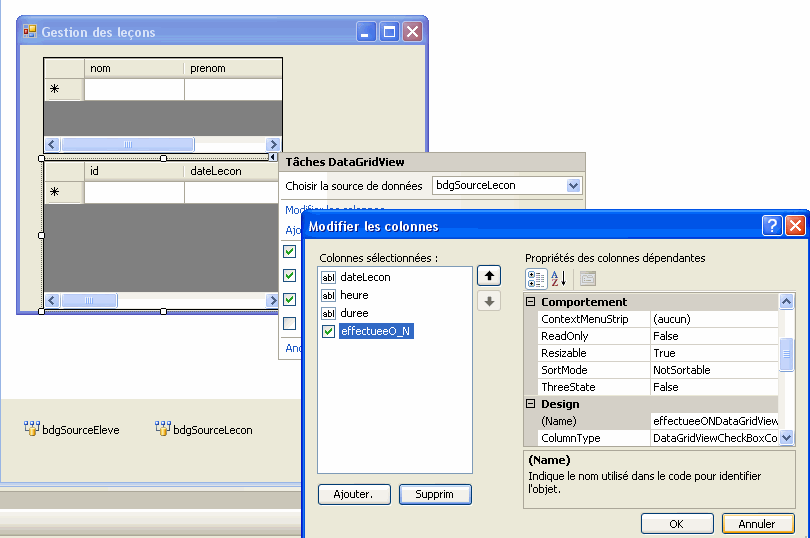The width and height of the screenshot is (810, 538).
Task: Click Annuler to cancel column changes
Action: coord(758,524)
